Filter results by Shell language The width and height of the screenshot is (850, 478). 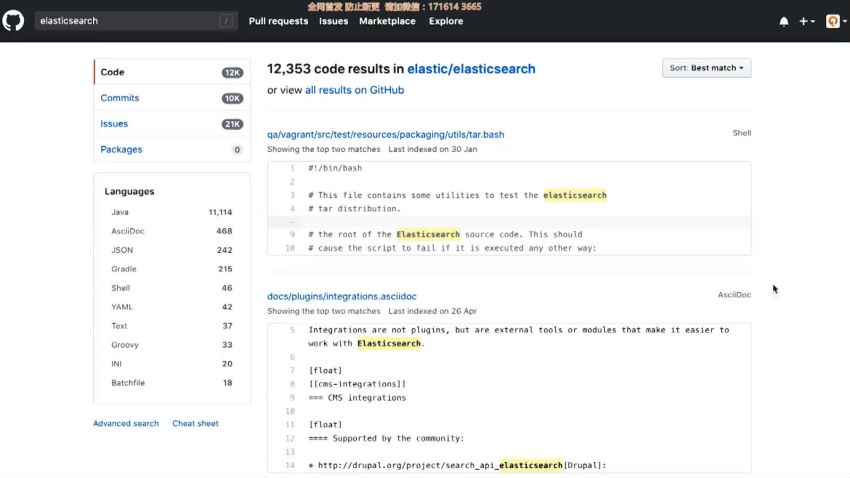[171, 288]
